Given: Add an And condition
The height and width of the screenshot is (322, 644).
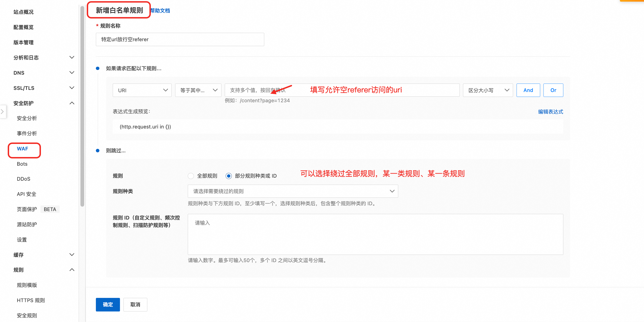Looking at the screenshot, I should tap(528, 90).
